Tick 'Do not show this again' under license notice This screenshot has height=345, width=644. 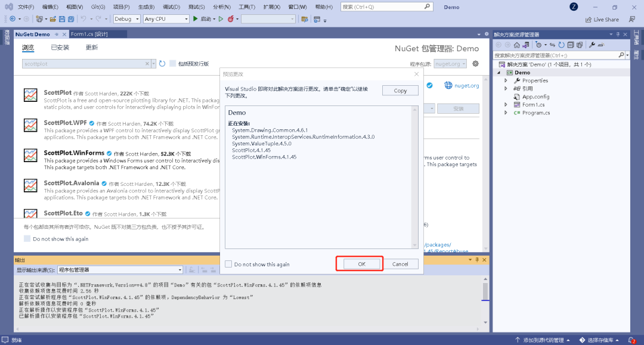(27, 239)
